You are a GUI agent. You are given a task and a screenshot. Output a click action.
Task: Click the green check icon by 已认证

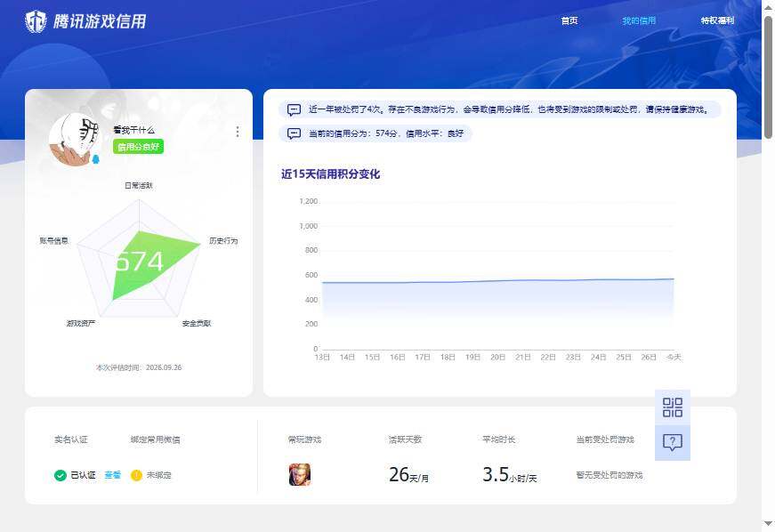61,475
